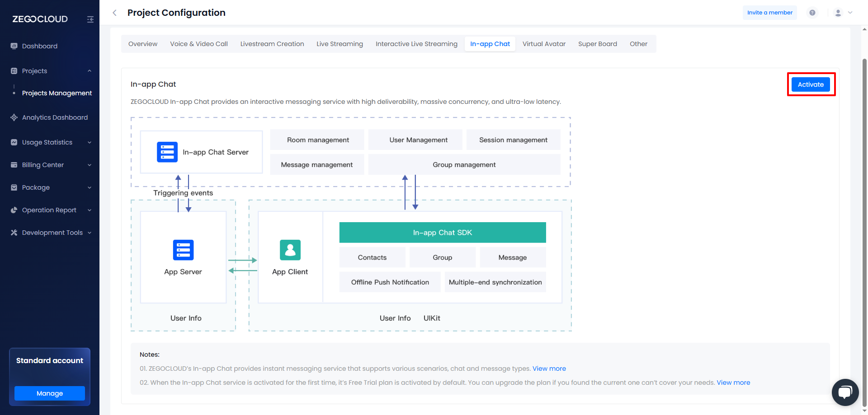Click the User Management box

click(x=415, y=140)
